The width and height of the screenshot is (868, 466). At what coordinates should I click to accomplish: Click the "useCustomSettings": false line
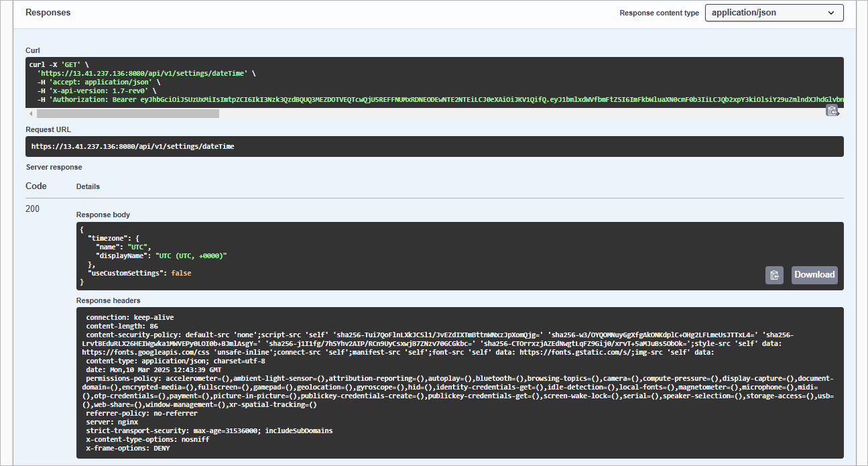(x=139, y=273)
